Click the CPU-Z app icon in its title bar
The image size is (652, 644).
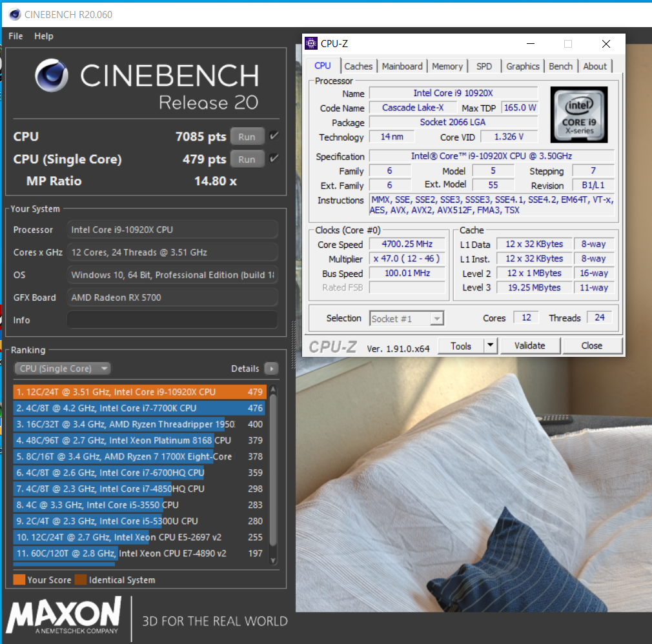(311, 43)
